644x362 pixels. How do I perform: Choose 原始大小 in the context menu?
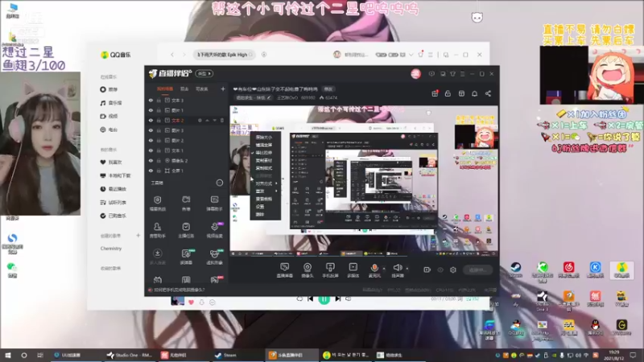click(x=266, y=138)
